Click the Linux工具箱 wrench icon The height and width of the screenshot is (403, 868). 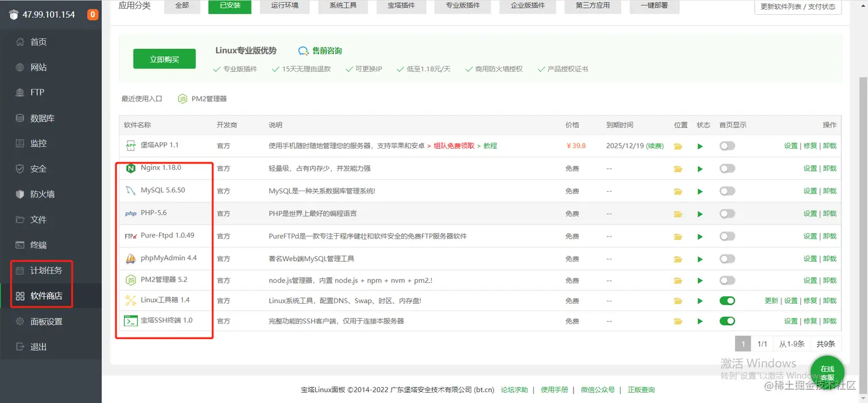point(130,300)
